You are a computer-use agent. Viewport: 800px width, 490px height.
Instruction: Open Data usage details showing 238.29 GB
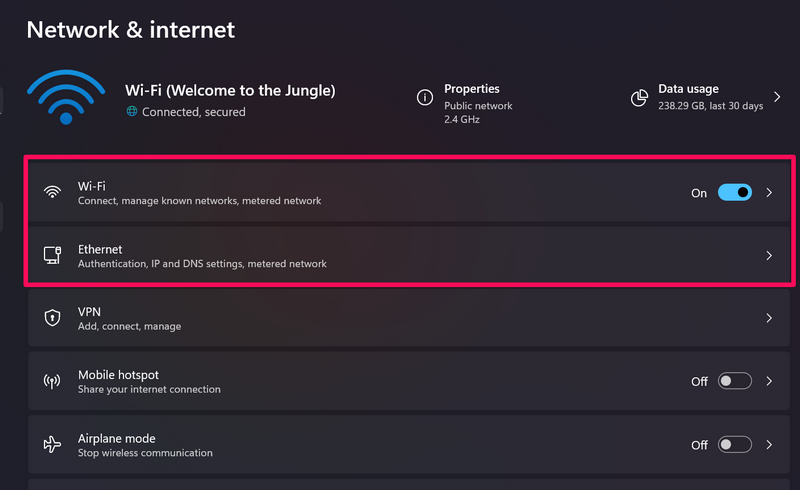tap(710, 98)
